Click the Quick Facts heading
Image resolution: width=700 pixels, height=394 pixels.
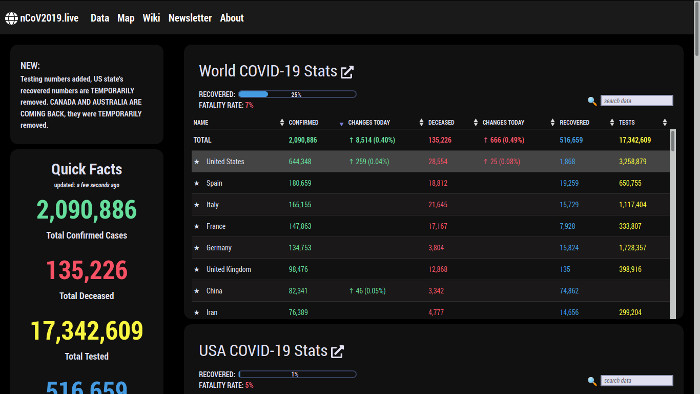pyautogui.click(x=87, y=170)
